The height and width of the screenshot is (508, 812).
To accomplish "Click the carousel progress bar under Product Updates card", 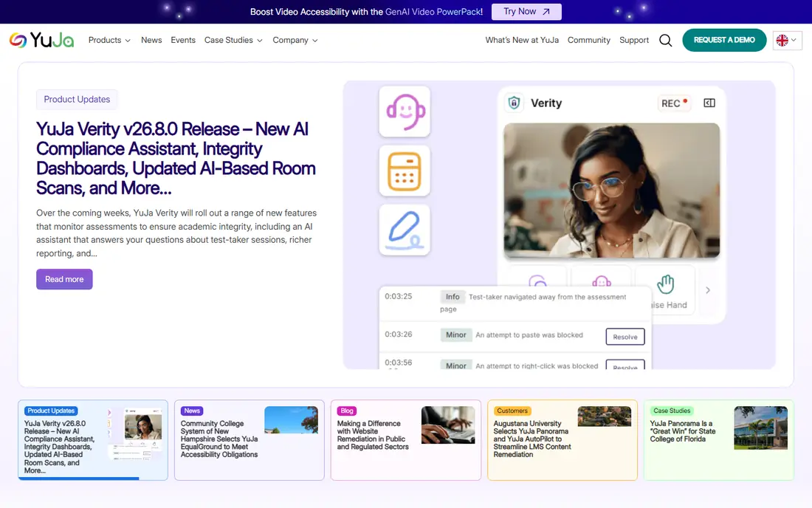I will point(79,478).
